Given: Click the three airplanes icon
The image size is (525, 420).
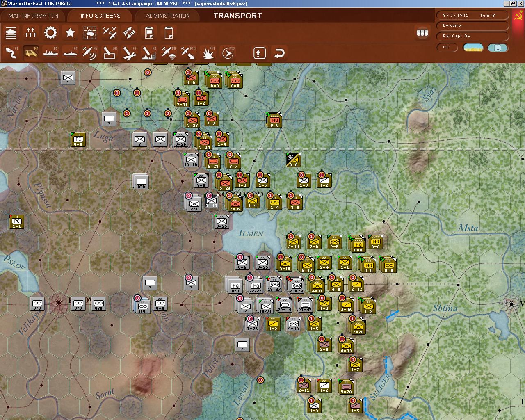Looking at the screenshot, I should tap(110, 32).
